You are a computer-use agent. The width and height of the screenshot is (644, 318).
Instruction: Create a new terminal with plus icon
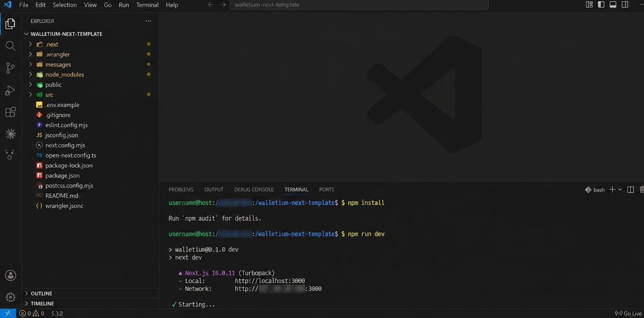tap(612, 190)
